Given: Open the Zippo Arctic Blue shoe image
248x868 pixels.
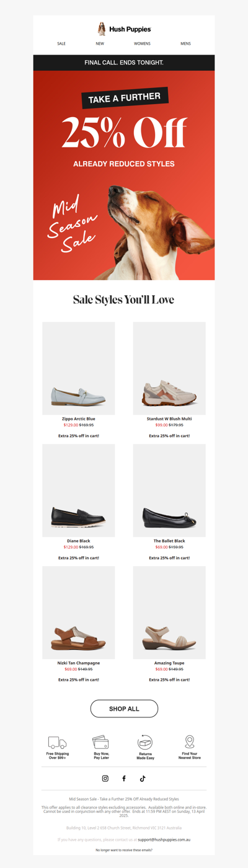Looking at the screenshot, I should [79, 368].
